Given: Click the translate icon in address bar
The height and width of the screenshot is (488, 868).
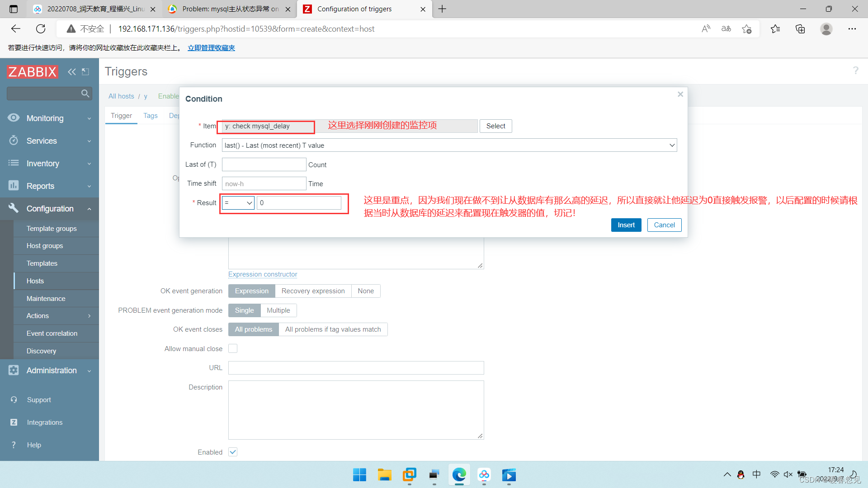Looking at the screenshot, I should 726,29.
